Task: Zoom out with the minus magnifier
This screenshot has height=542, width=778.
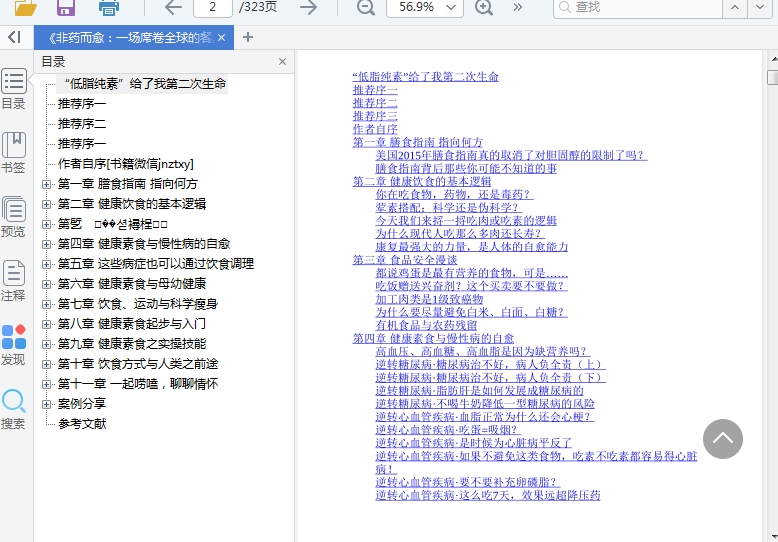Action: 366,8
